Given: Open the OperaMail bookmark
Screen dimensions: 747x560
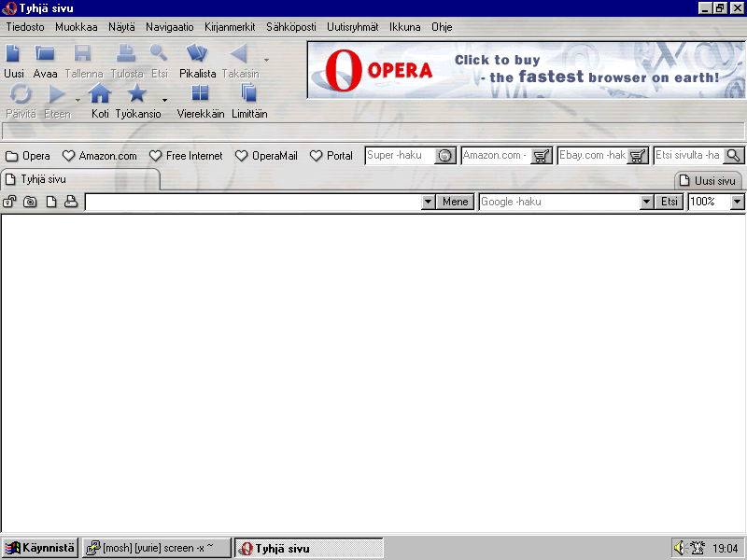Looking at the screenshot, I should 266,156.
